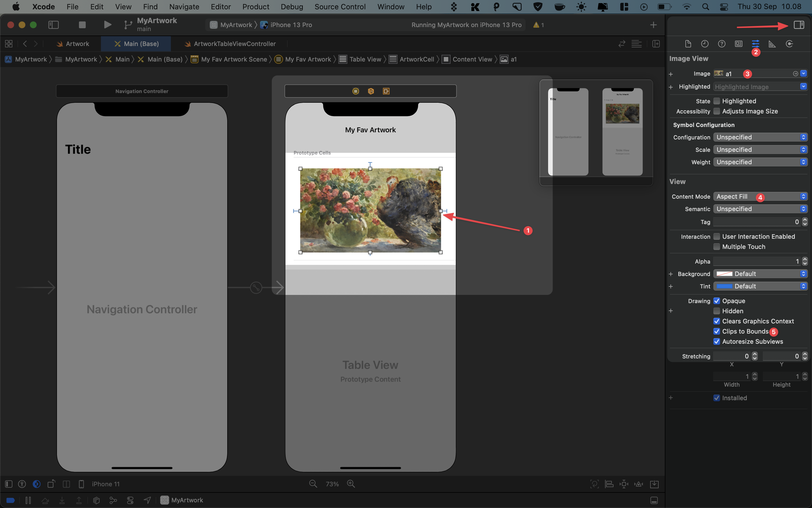This screenshot has height=508, width=812.
Task: Toggle the debug area icon
Action: point(654,500)
